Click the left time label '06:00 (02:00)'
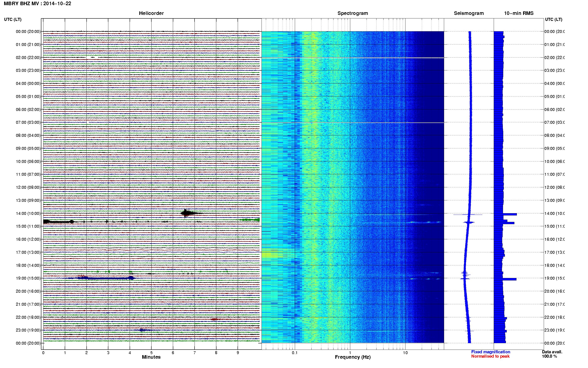The image size is (588, 368). (x=28, y=109)
